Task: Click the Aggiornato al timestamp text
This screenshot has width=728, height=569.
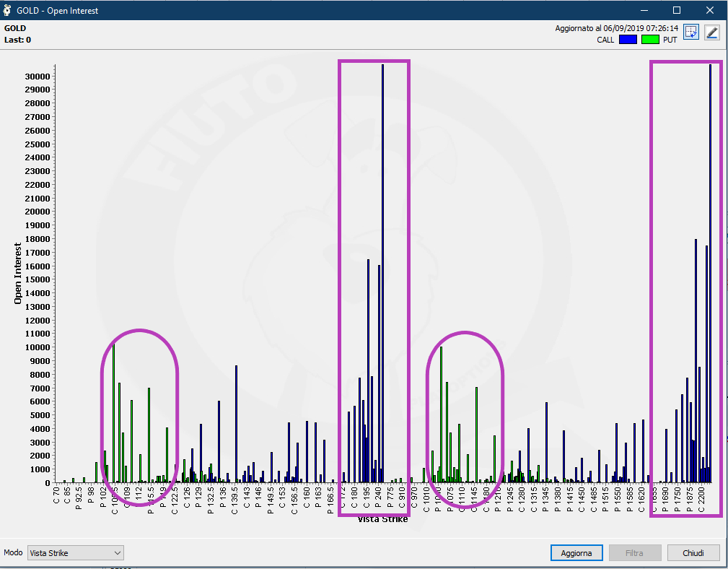Action: click(617, 28)
